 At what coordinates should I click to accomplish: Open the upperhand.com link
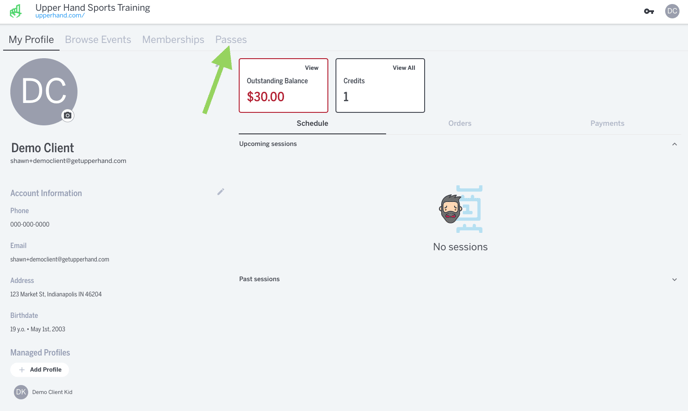(60, 15)
